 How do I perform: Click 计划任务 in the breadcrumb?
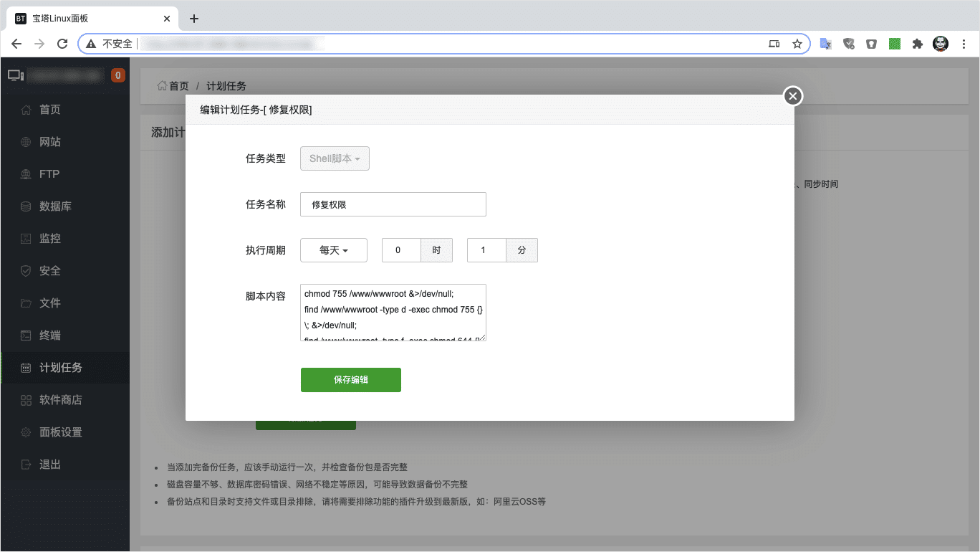(226, 86)
